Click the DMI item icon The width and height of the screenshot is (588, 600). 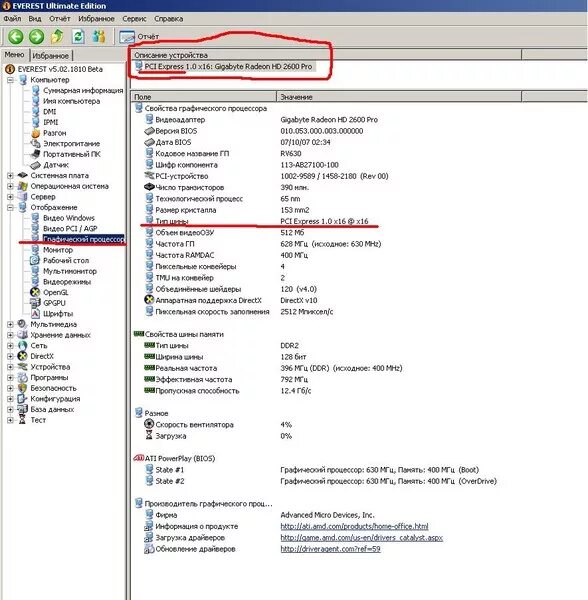(x=35, y=112)
